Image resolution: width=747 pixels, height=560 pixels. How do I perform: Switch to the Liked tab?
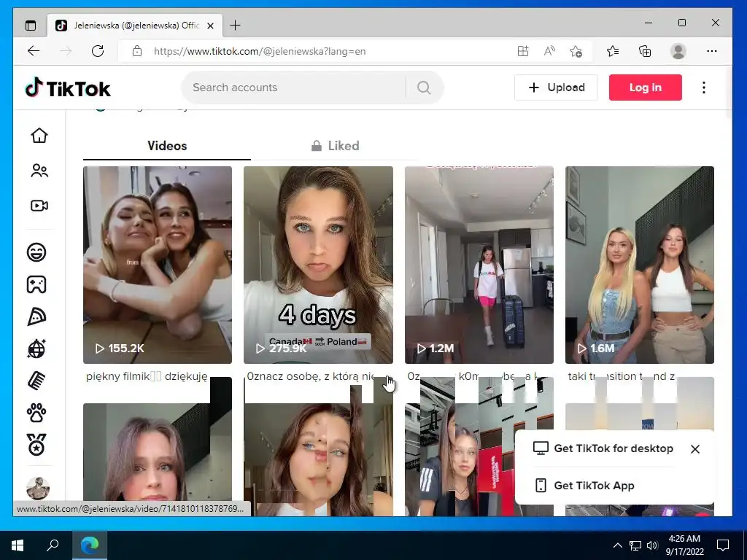336,146
